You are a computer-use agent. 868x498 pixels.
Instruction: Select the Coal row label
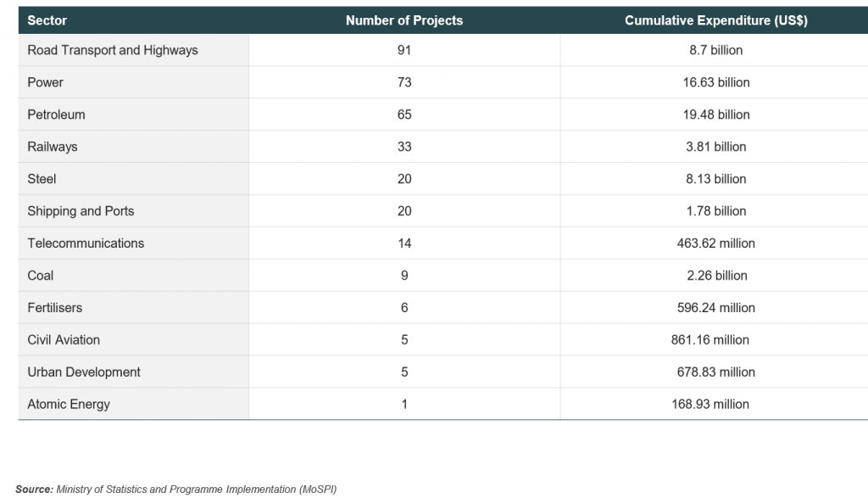[x=41, y=276]
